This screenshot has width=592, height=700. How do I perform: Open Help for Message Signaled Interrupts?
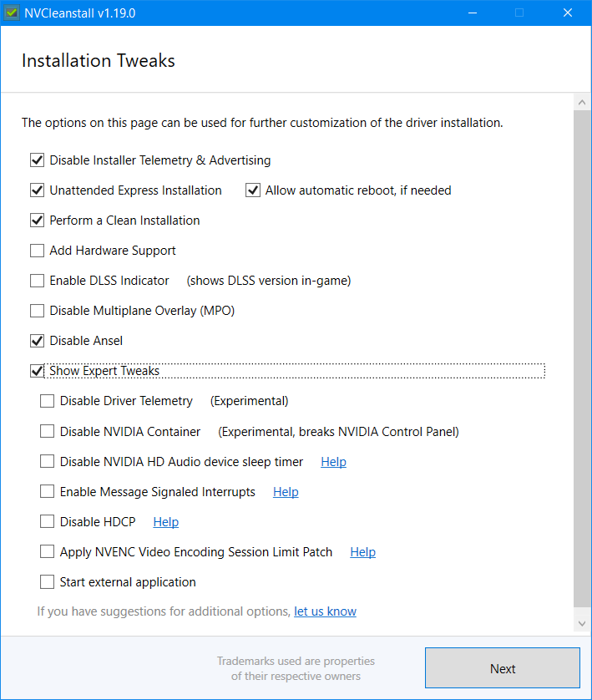286,491
